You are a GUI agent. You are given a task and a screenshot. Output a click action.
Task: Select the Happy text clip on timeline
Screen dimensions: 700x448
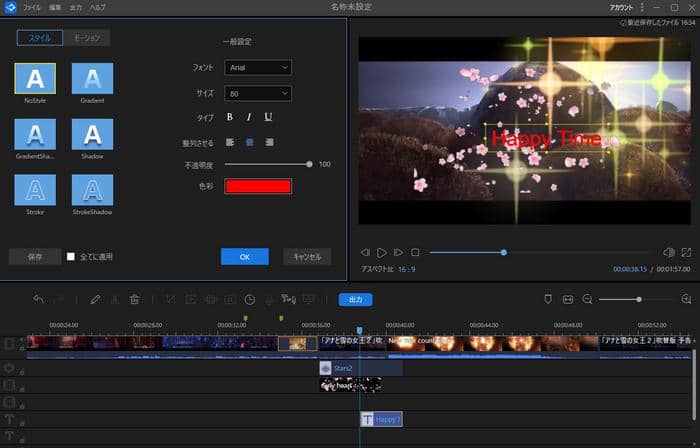[x=381, y=419]
